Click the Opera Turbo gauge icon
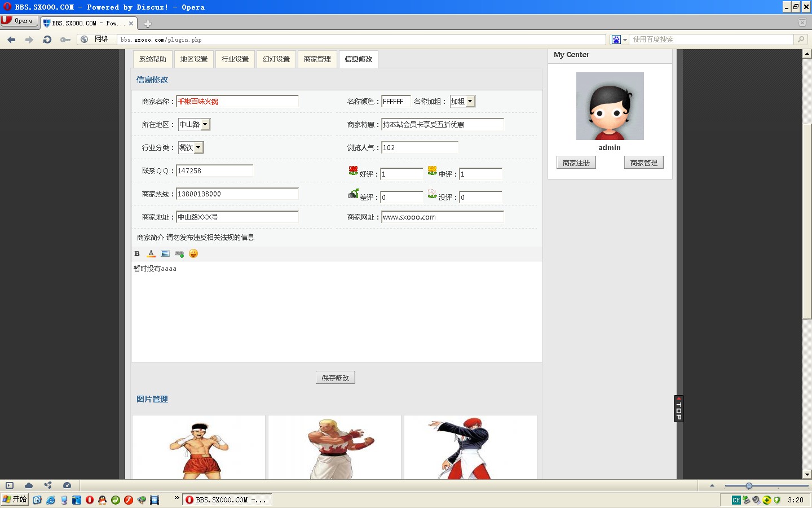Viewport: 812px width, 508px height. (67, 485)
